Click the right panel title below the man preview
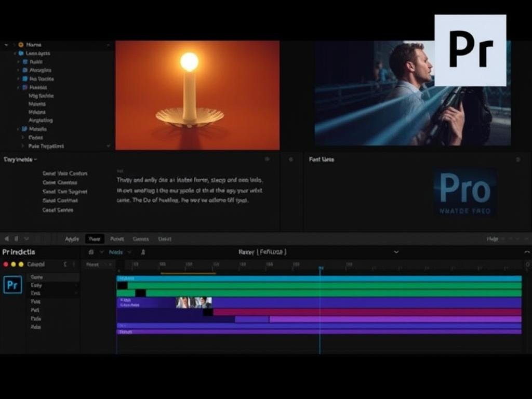The height and width of the screenshot is (399, 532). click(321, 159)
